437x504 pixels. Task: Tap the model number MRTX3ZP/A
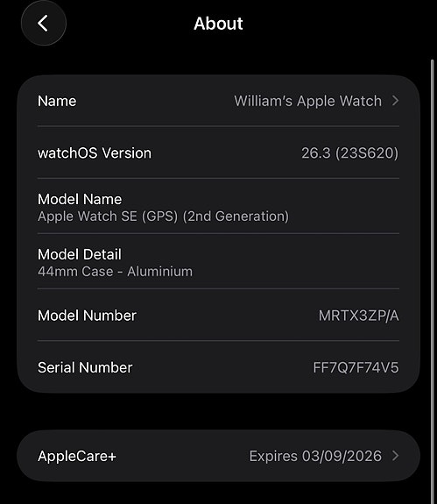pos(359,316)
